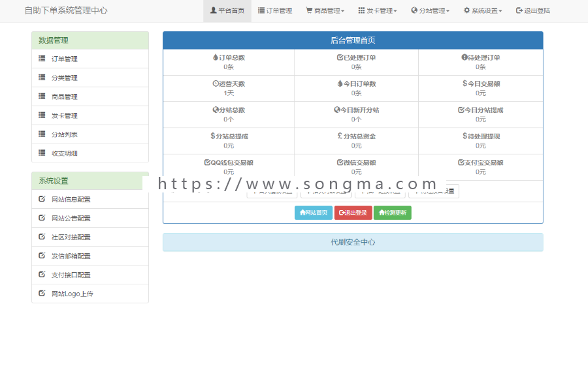Click edit icon next to 网站Logo上传

(42, 293)
